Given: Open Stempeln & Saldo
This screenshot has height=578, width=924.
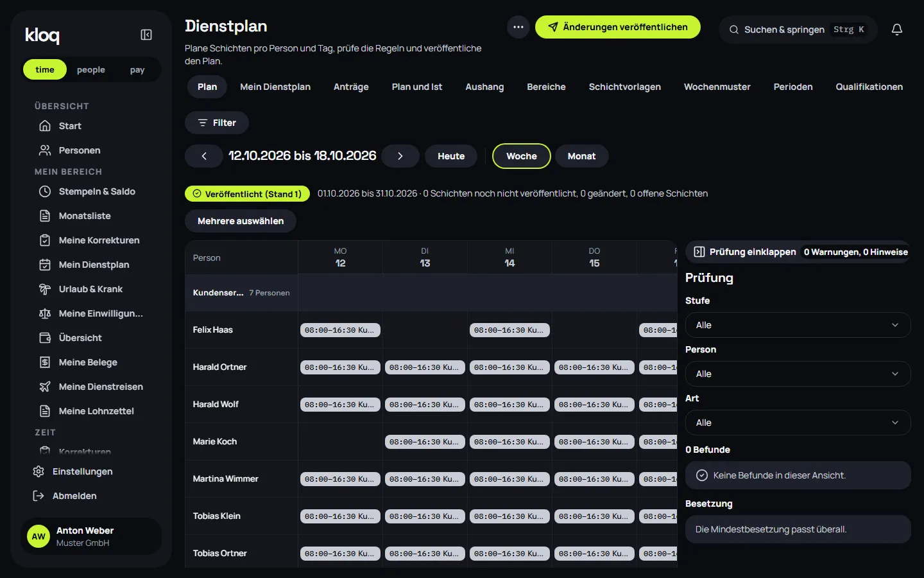Looking at the screenshot, I should click(91, 191).
